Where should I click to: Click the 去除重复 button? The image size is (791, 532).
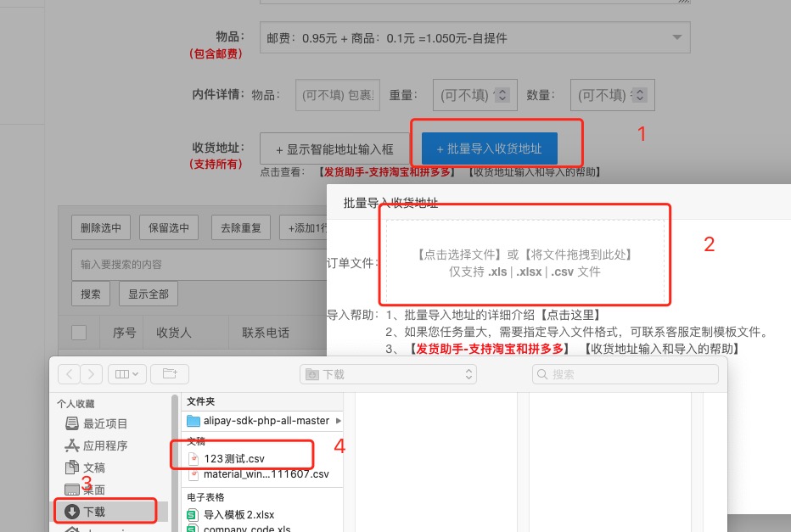pyautogui.click(x=239, y=227)
